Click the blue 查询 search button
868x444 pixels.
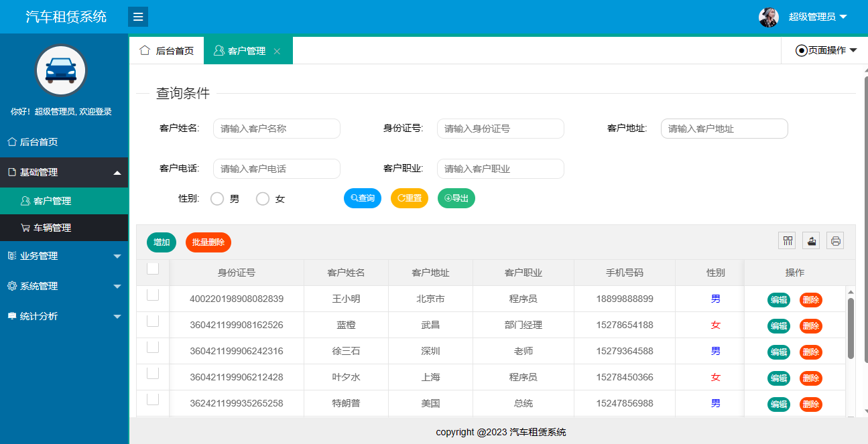pyautogui.click(x=363, y=198)
